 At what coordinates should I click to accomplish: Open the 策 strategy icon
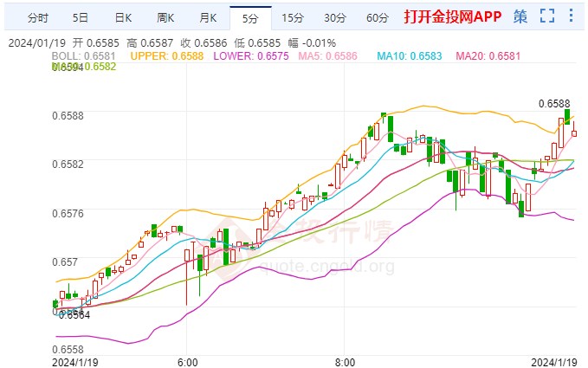[x=520, y=16]
